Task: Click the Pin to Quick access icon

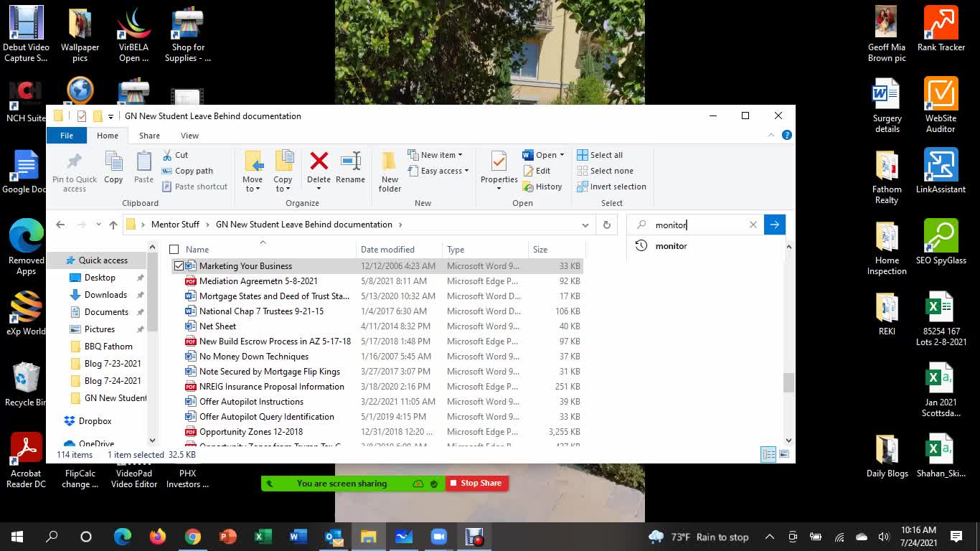Action: click(75, 171)
